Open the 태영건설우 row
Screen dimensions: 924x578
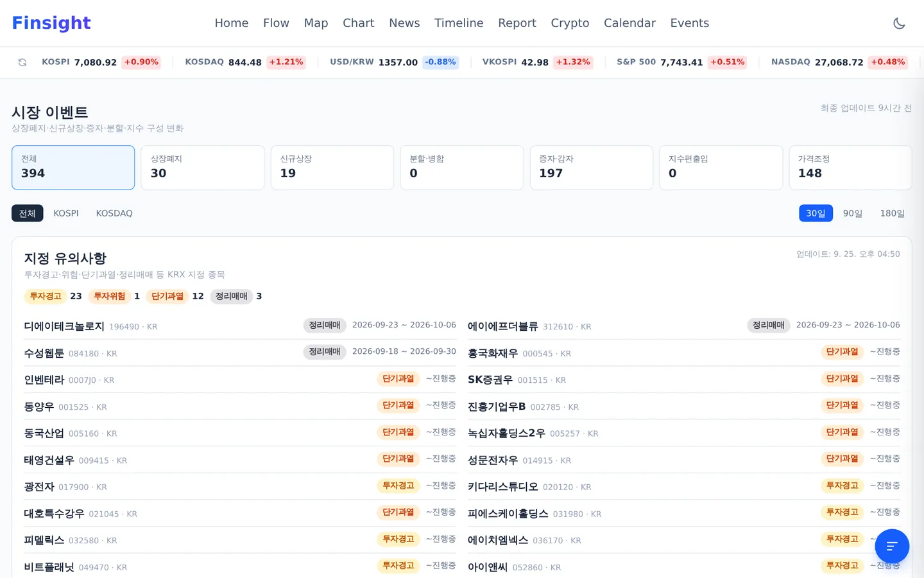(x=240, y=460)
